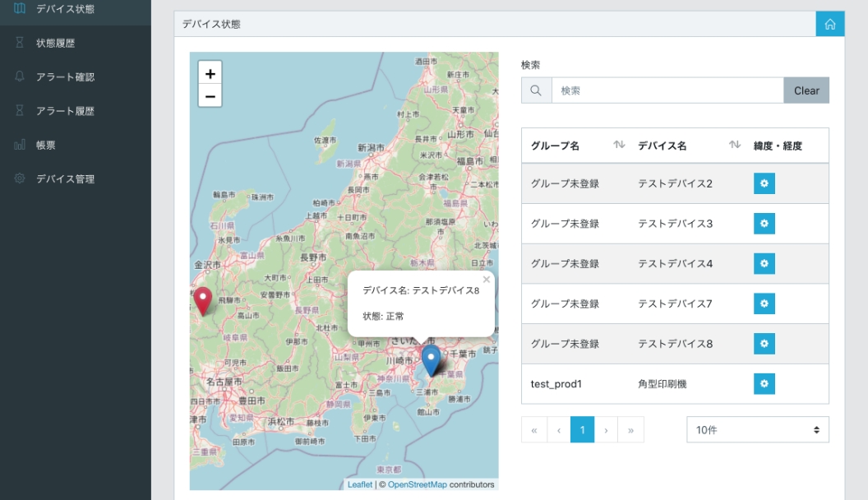Open location settings for テストデバイス2
This screenshot has width=868, height=500.
(x=764, y=183)
